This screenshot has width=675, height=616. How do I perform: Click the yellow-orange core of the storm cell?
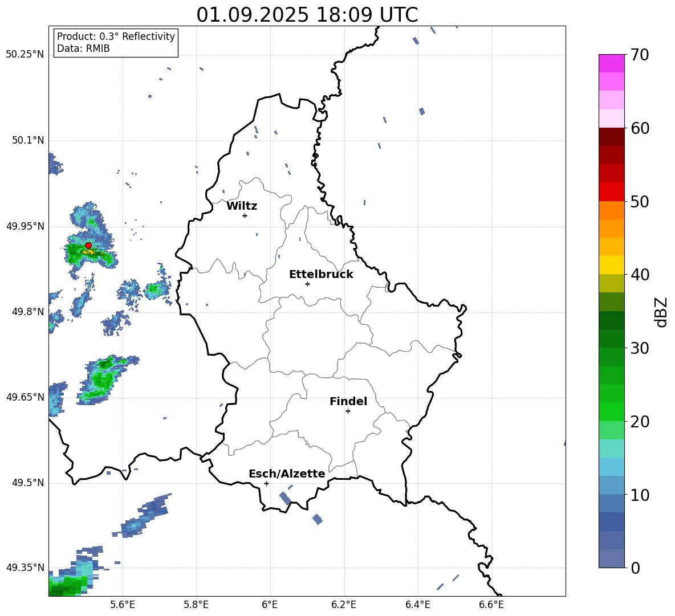(89, 252)
